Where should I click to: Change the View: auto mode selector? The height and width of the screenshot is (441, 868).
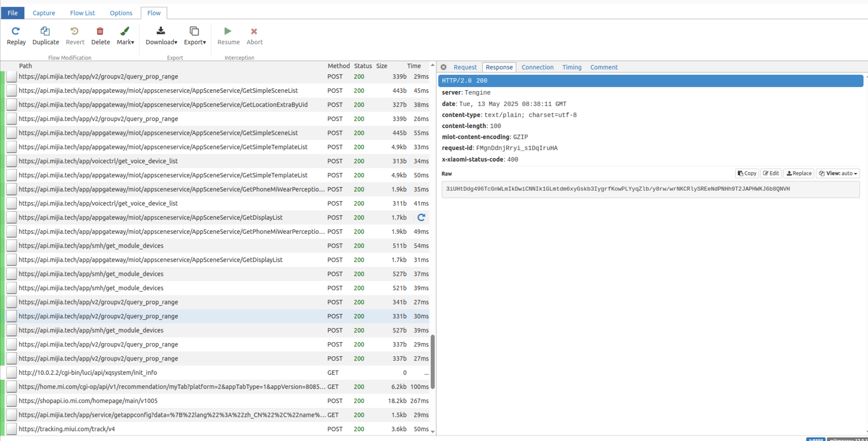click(838, 173)
